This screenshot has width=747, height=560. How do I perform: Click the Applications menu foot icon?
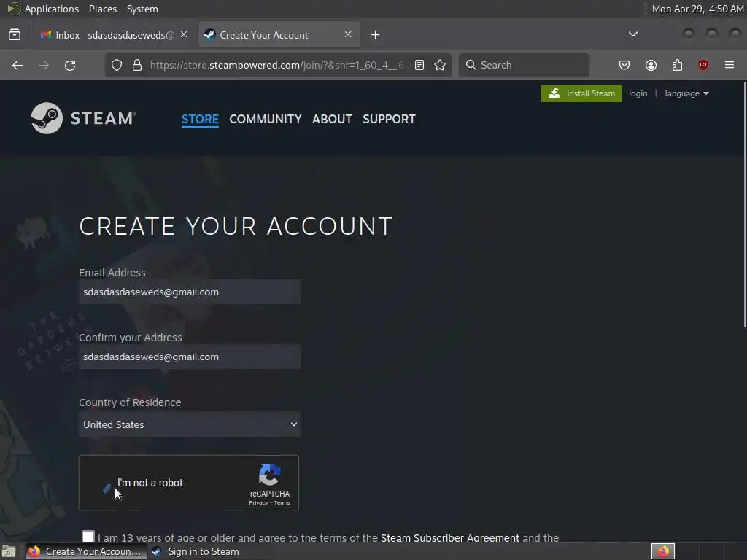(13, 9)
